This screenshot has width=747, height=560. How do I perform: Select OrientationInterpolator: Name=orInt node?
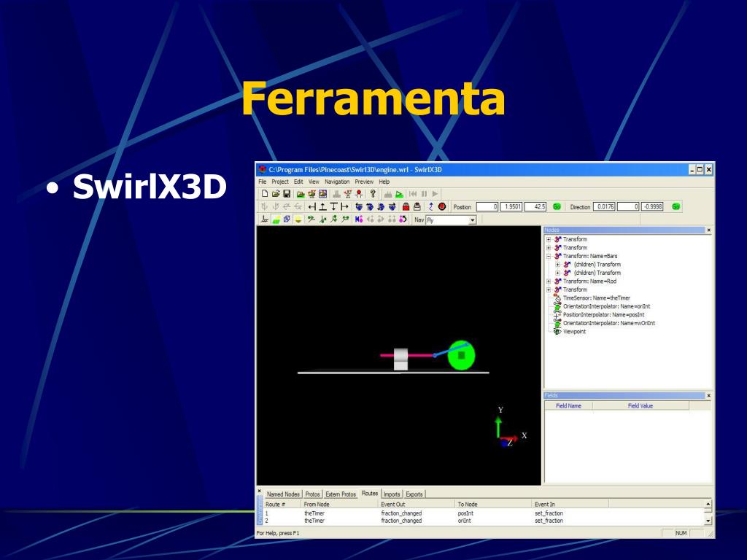click(606, 307)
